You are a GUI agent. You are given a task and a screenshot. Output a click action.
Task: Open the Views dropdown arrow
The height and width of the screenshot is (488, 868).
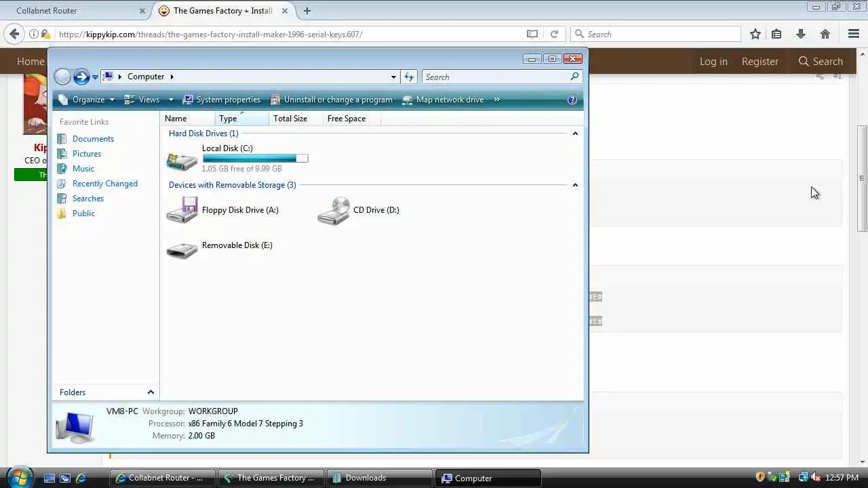(171, 100)
